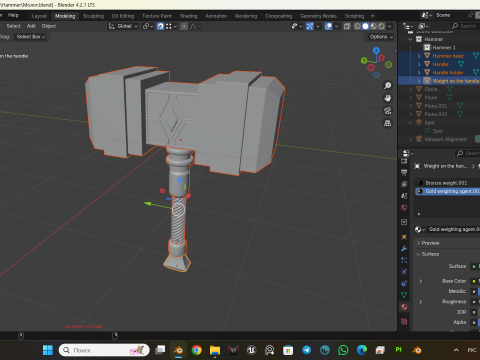Switch to solid viewport shading
The image size is (480, 360).
(x=365, y=26)
